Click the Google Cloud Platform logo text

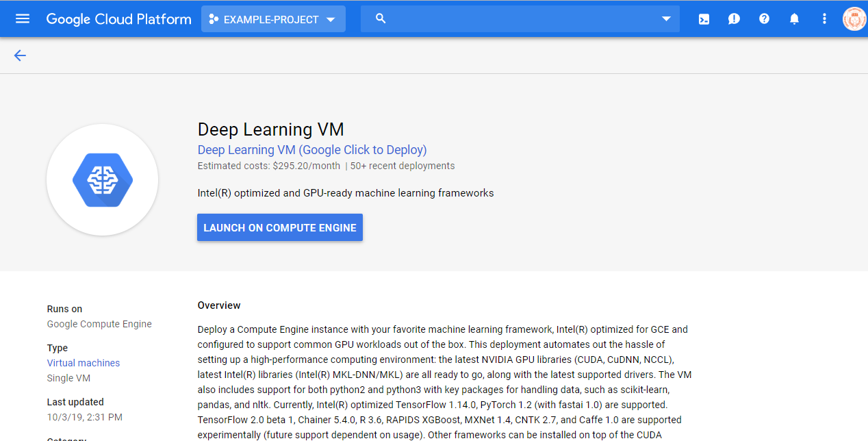[x=118, y=19]
